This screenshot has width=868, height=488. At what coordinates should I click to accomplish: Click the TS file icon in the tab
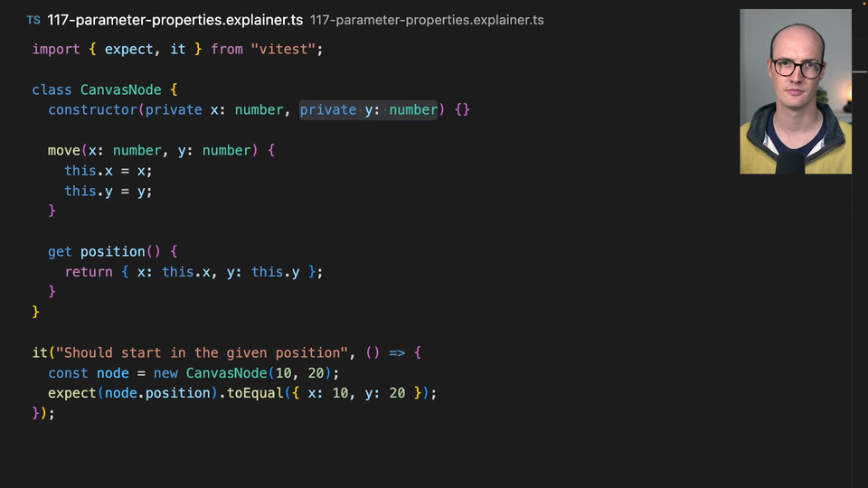pyautogui.click(x=33, y=20)
